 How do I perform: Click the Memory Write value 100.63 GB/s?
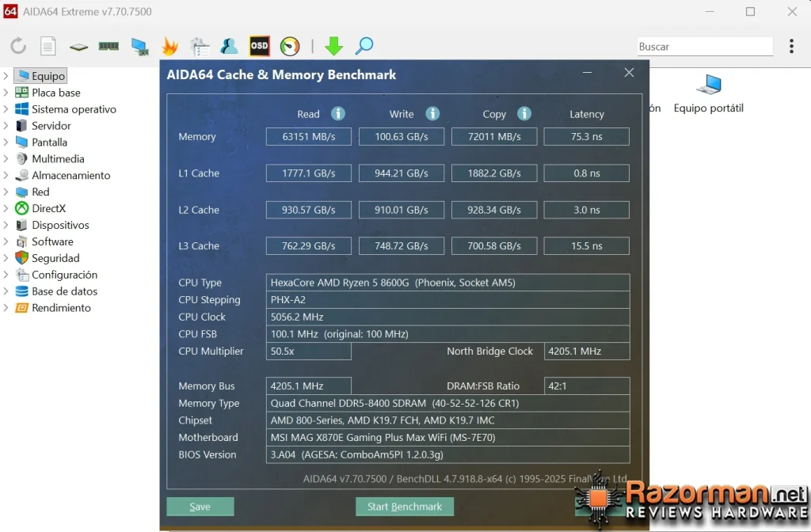point(402,136)
